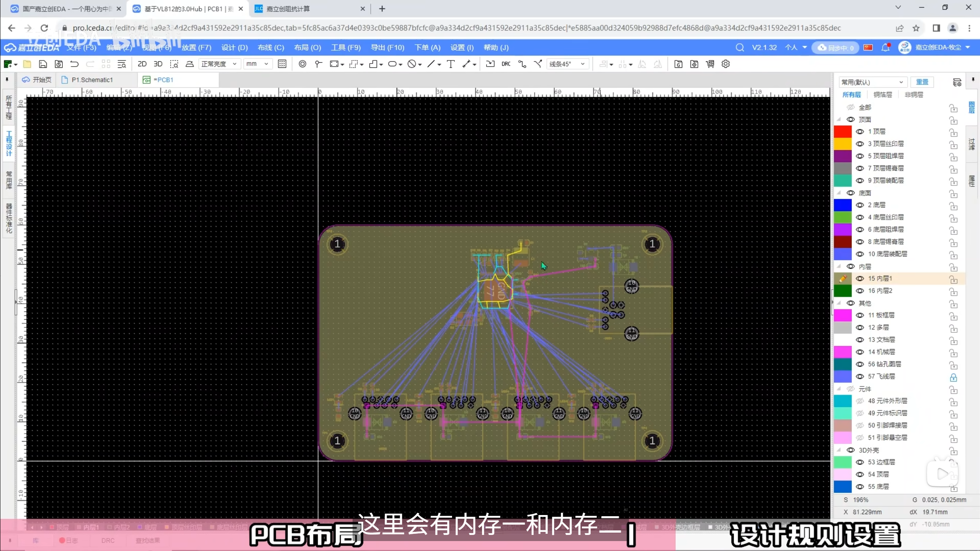Lock the 11 板框层 layer
The width and height of the screenshot is (980, 551).
click(x=953, y=316)
